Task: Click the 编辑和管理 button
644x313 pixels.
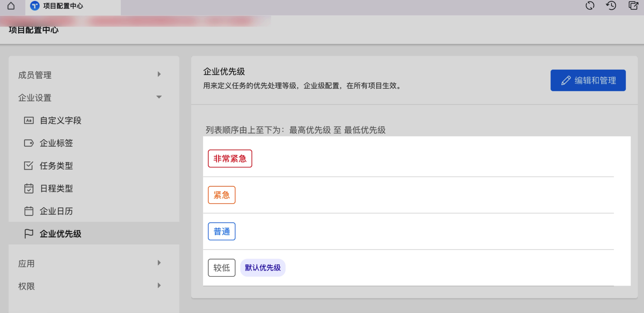Action: 588,80
